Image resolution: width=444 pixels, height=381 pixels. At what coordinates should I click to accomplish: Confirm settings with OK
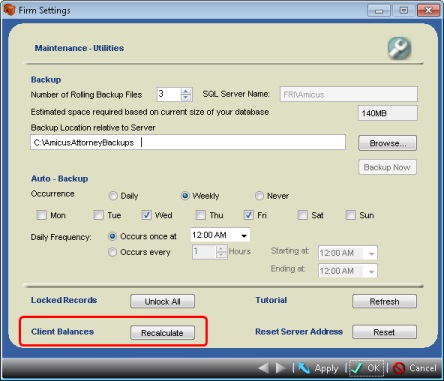click(x=366, y=368)
